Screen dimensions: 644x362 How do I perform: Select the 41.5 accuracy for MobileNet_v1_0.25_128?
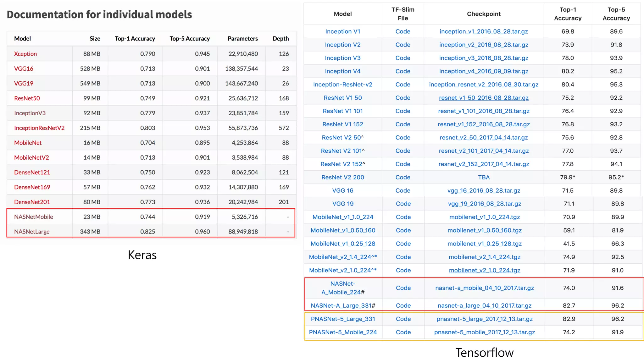coord(569,244)
